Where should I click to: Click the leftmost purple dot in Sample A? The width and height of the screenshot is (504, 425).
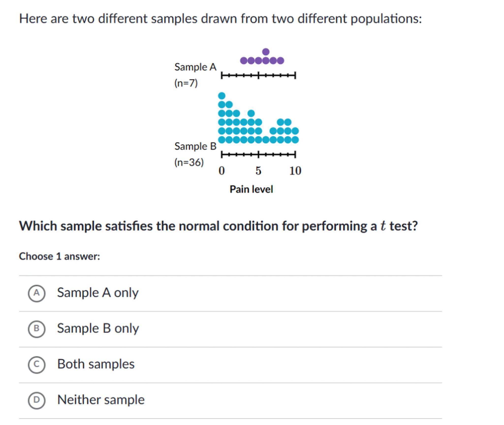click(244, 61)
